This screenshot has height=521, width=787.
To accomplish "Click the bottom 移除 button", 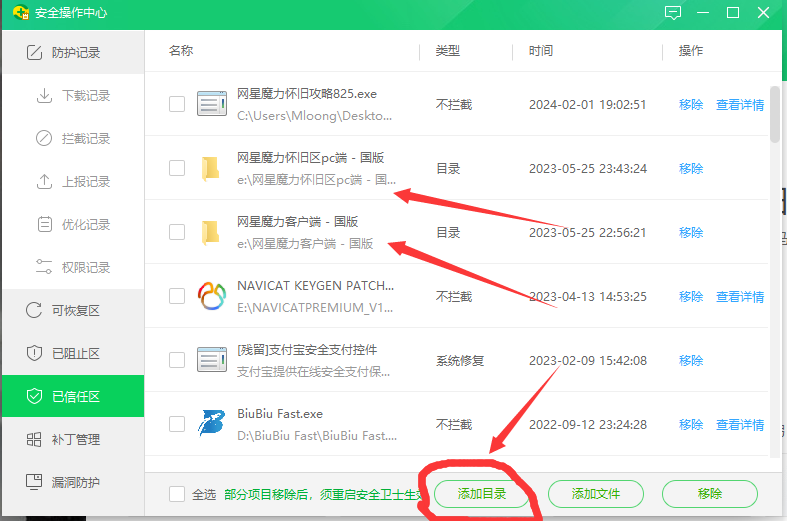I will coord(710,494).
